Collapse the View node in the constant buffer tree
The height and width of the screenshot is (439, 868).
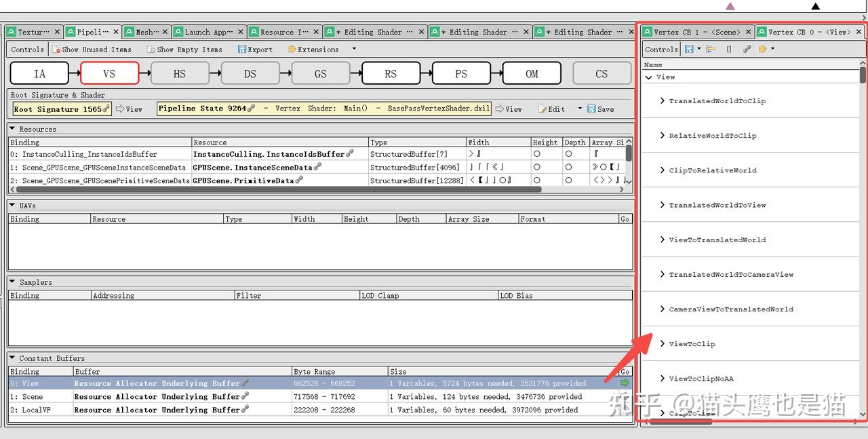[x=649, y=77]
